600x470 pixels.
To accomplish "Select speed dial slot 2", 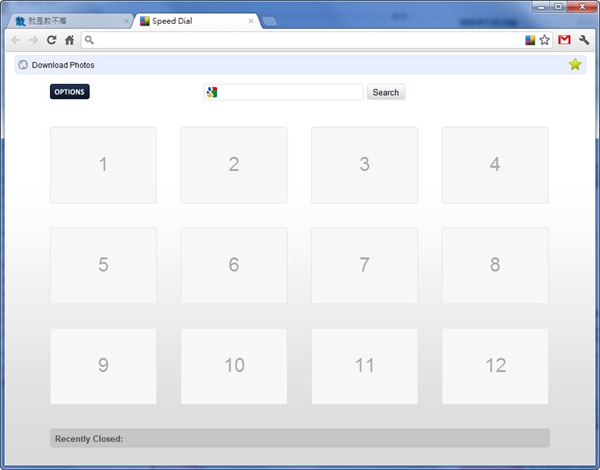I will [234, 165].
